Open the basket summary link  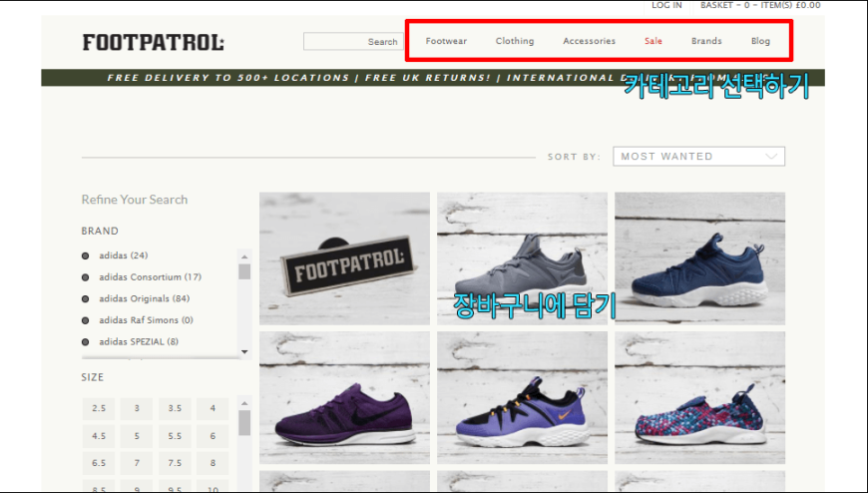click(x=760, y=5)
